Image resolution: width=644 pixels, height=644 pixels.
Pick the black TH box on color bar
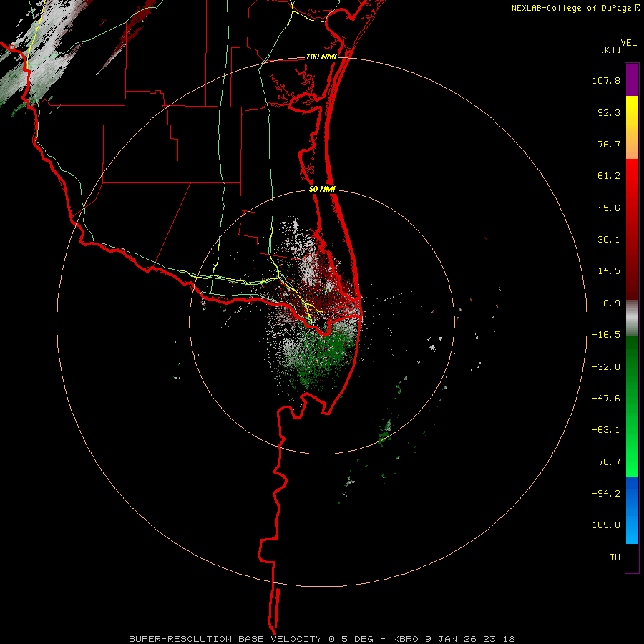tap(632, 558)
